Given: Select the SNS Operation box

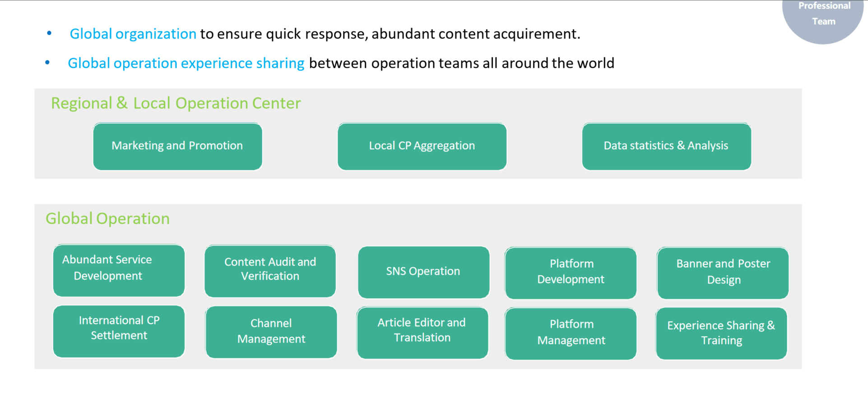Looking at the screenshot, I should [x=423, y=272].
